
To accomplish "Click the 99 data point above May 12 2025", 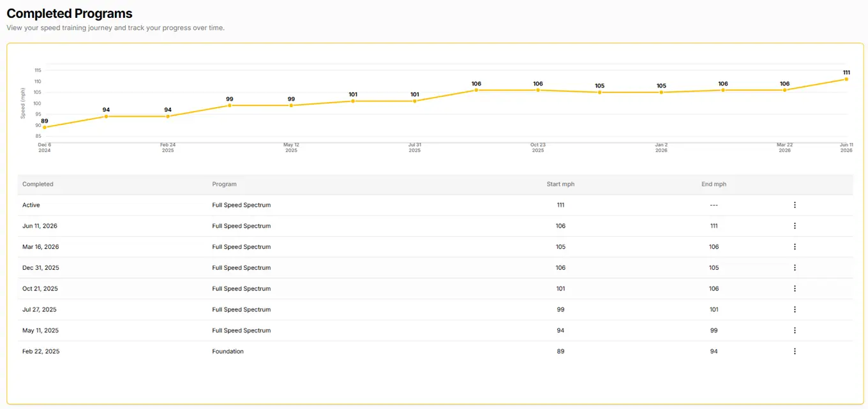I will (x=291, y=105).
